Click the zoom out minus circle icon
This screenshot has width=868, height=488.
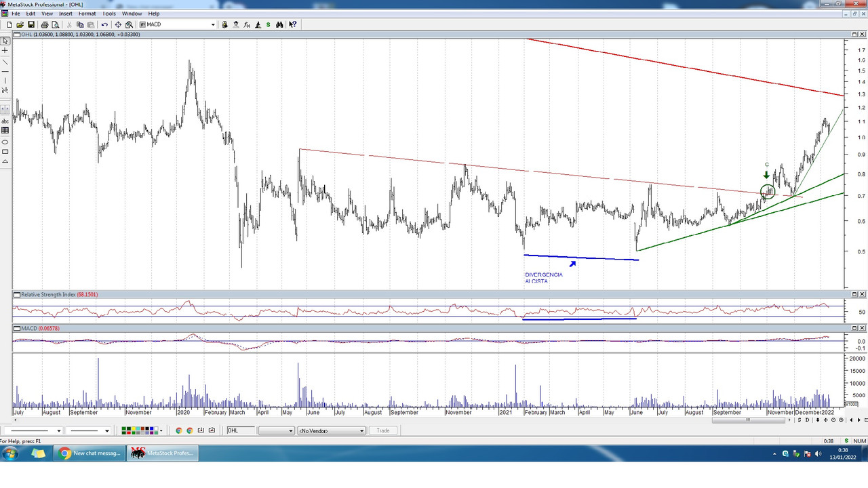[833, 420]
